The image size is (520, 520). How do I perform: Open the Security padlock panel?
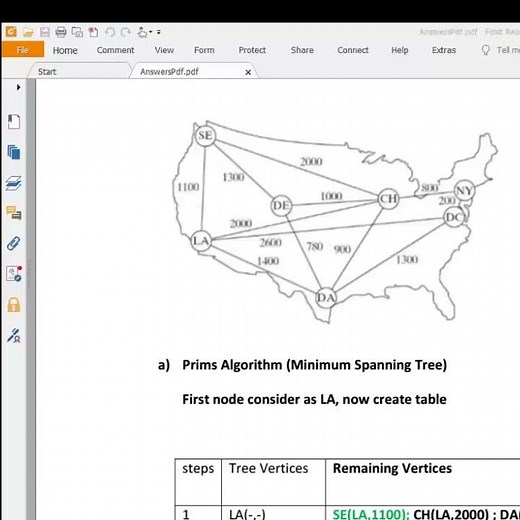tap(14, 305)
